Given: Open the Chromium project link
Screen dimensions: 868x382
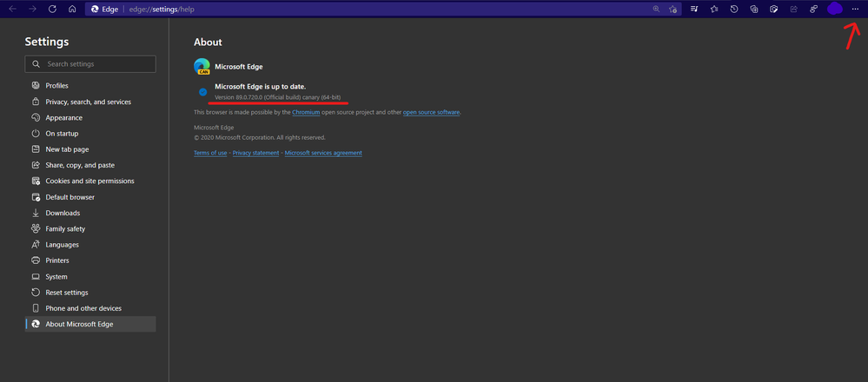Looking at the screenshot, I should point(306,112).
